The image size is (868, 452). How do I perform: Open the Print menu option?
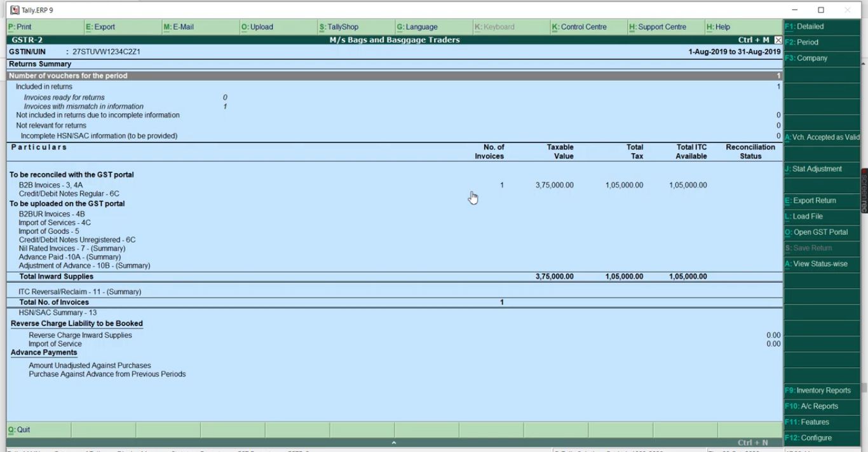click(x=20, y=27)
